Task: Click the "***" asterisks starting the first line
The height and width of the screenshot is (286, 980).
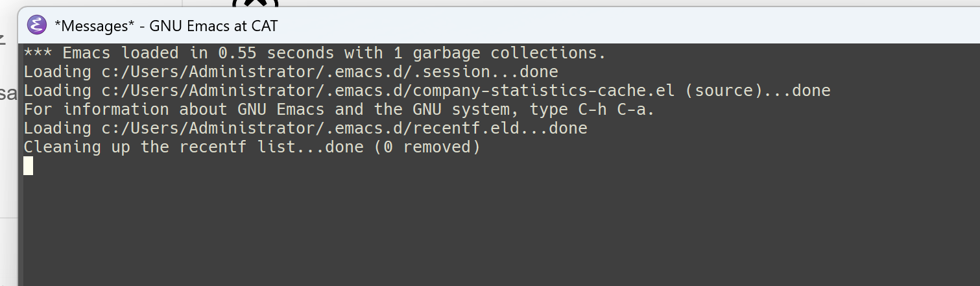Action: tap(38, 53)
